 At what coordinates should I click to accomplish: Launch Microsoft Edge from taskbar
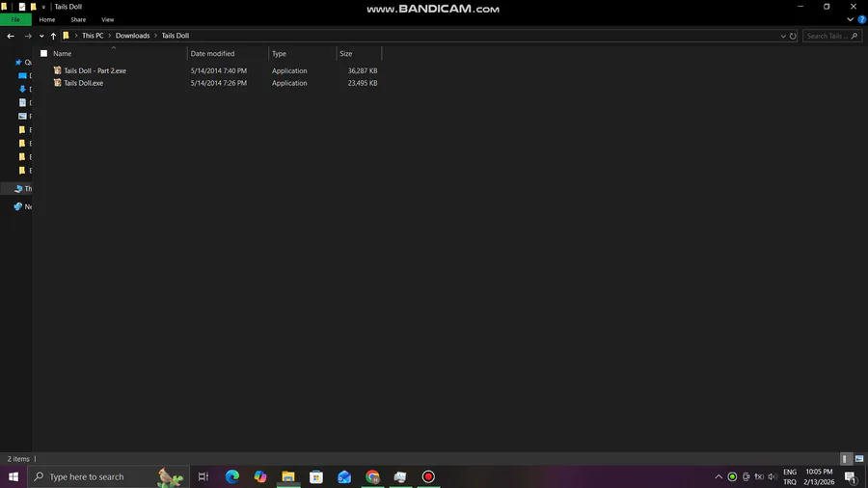(x=231, y=476)
